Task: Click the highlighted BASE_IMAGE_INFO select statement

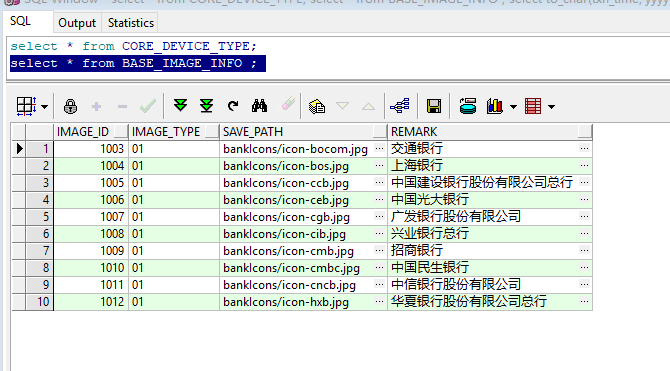Action: pyautogui.click(x=138, y=63)
